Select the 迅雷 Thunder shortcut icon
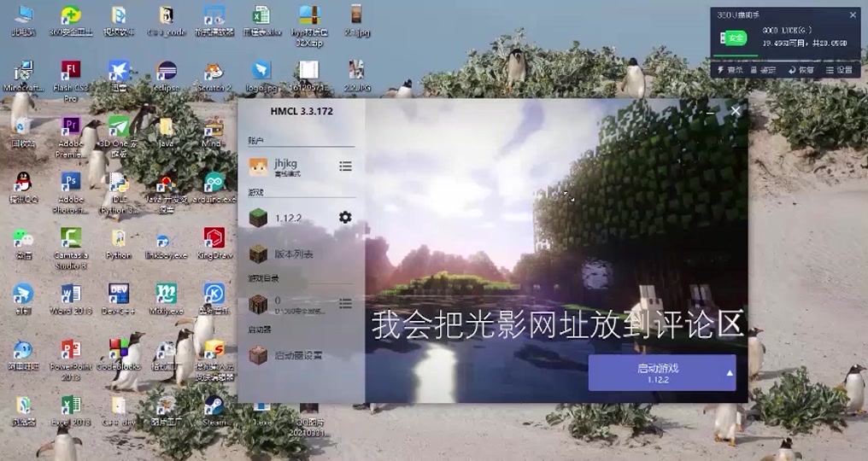This screenshot has width=868, height=461. (119, 76)
